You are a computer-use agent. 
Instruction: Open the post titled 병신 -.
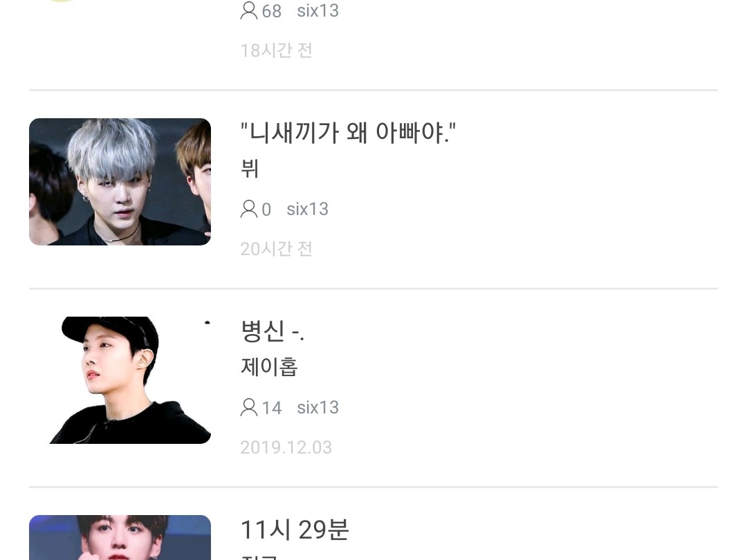(x=273, y=331)
